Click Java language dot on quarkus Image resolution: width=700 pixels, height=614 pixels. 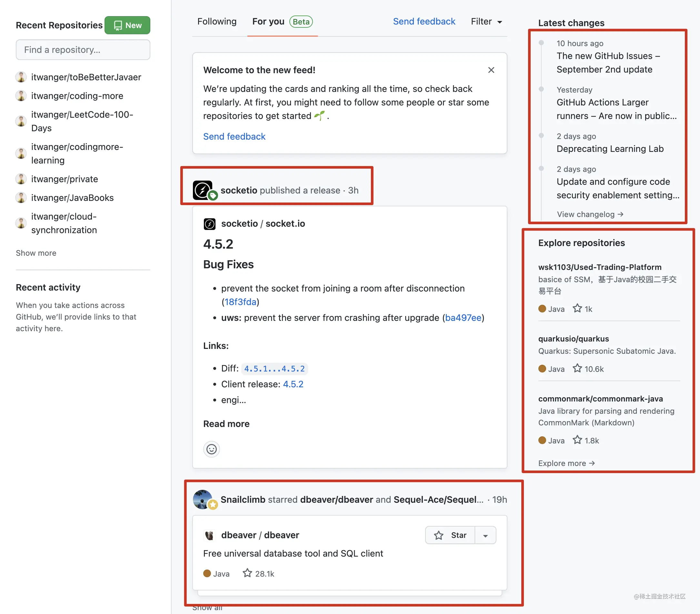click(x=542, y=369)
